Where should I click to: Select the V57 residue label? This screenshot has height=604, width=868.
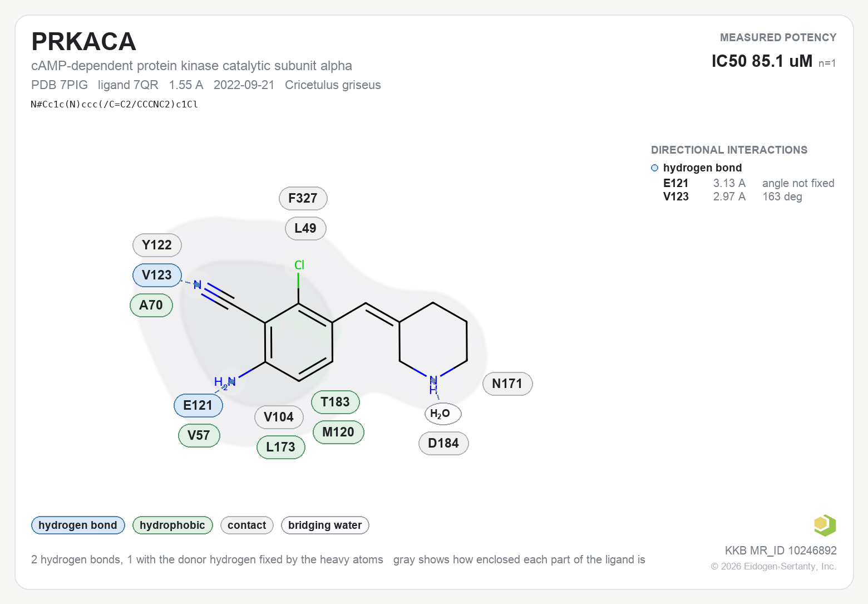pyautogui.click(x=199, y=435)
